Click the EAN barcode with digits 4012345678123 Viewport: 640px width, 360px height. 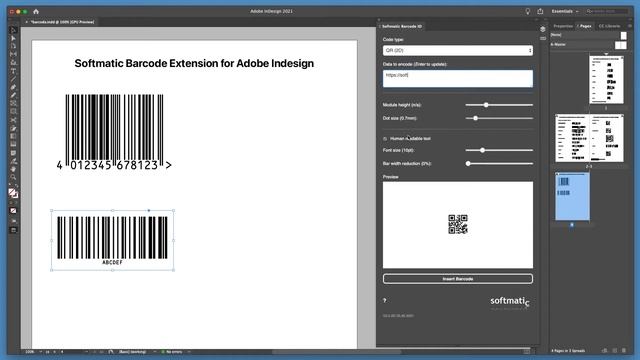pyautogui.click(x=114, y=132)
